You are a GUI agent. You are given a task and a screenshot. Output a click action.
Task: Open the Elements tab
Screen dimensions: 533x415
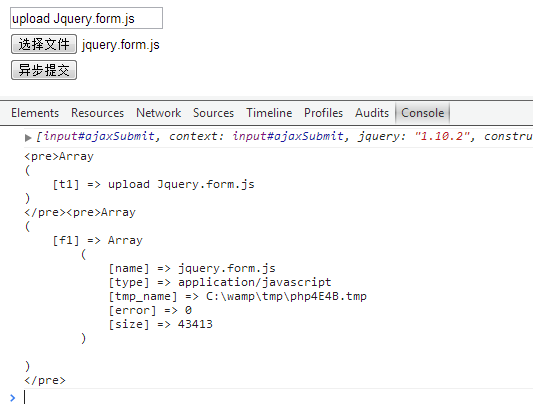coord(35,113)
